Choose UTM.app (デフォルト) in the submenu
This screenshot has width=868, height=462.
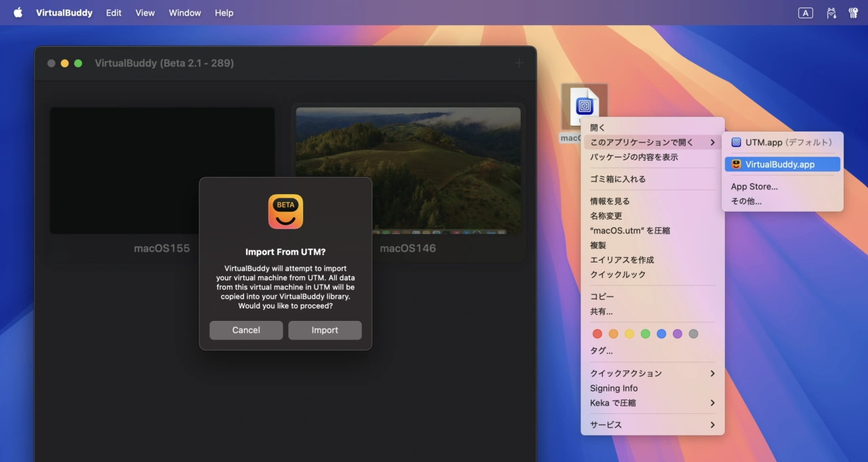point(782,142)
